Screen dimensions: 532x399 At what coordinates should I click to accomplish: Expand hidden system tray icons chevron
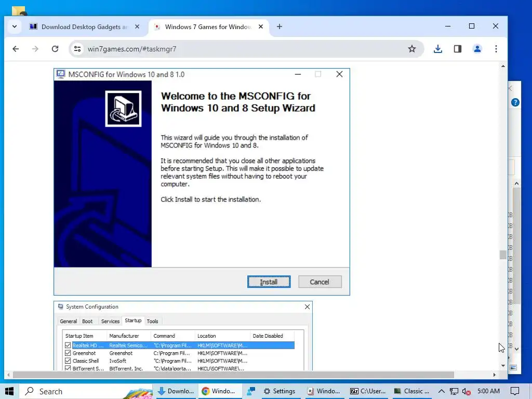click(x=441, y=392)
